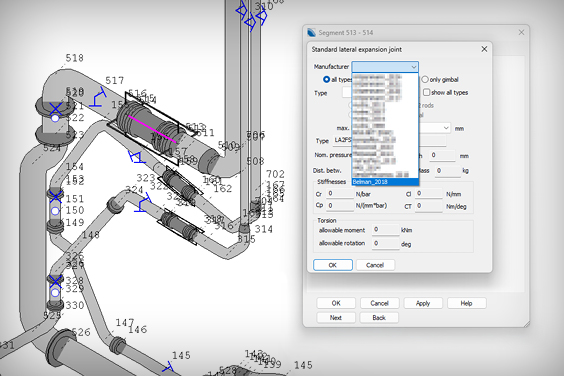Click Cancel in the Segment 513 - 514 window
The width and height of the screenshot is (564, 376).
pos(379,303)
